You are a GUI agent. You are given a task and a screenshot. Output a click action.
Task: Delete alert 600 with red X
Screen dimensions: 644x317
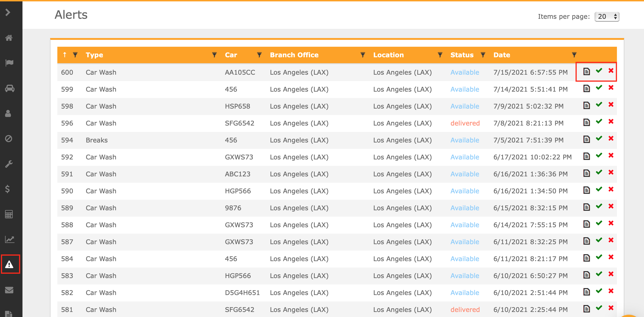(x=611, y=71)
